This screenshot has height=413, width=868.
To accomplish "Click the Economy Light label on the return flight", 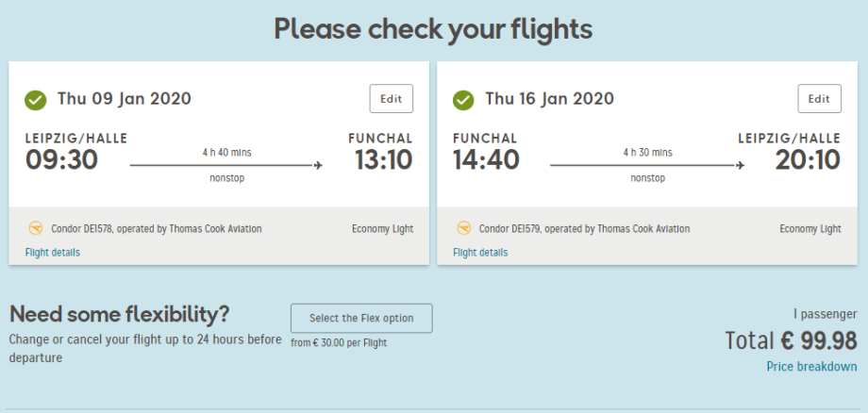I will coord(810,229).
